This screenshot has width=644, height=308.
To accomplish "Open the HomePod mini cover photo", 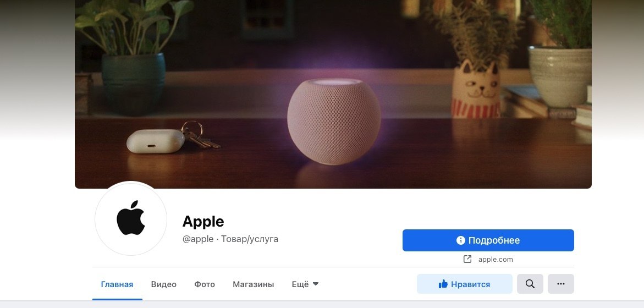I will 333,94.
